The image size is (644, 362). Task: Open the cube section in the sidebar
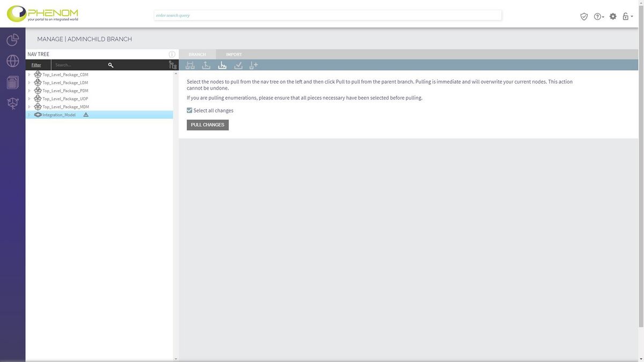[x=12, y=104]
